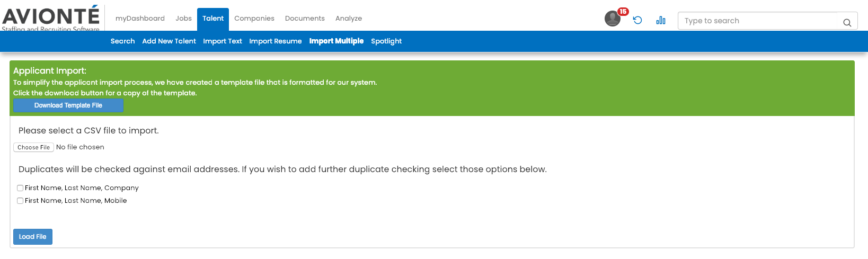
Task: Select Add New Talent in submenu
Action: pos(169,41)
